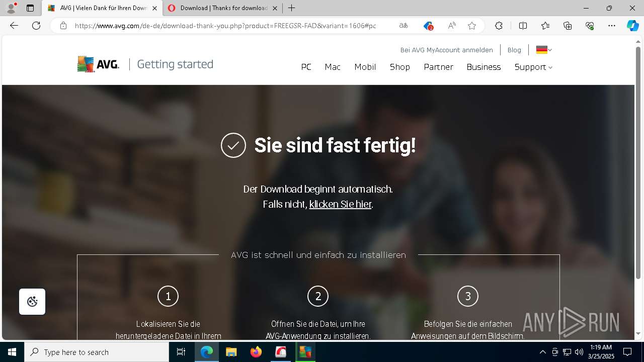644x362 pixels.
Task: Open red app icon in taskbar
Action: point(281,352)
